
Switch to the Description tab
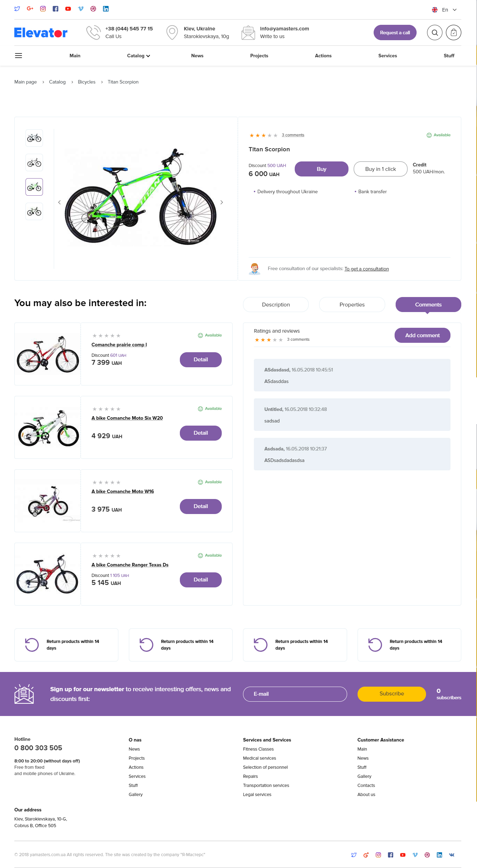pyautogui.click(x=276, y=304)
